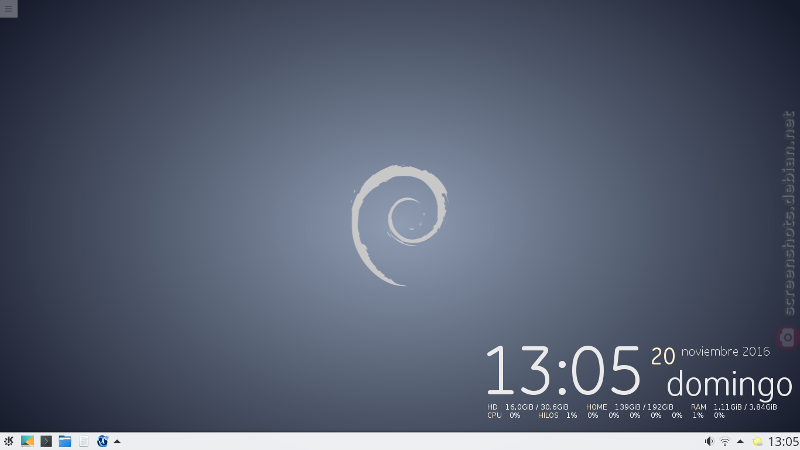Launch the Iceweasel web browser icon
The width and height of the screenshot is (800, 450).
click(103, 441)
